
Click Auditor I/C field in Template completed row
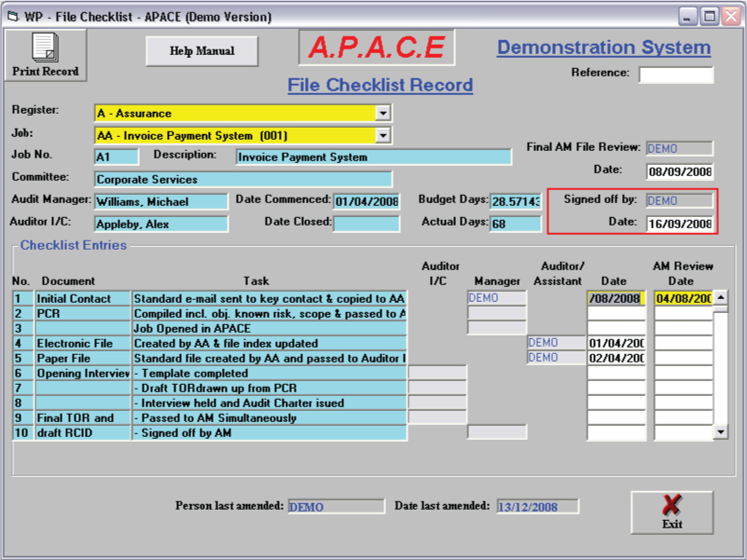(437, 373)
